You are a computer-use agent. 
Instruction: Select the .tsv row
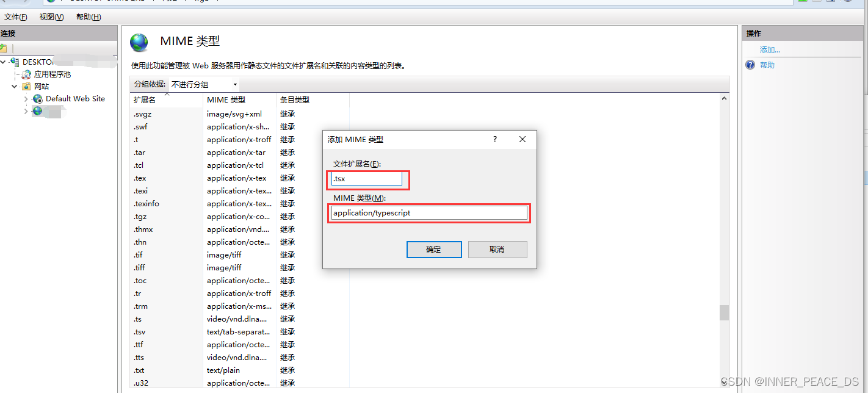(240, 332)
